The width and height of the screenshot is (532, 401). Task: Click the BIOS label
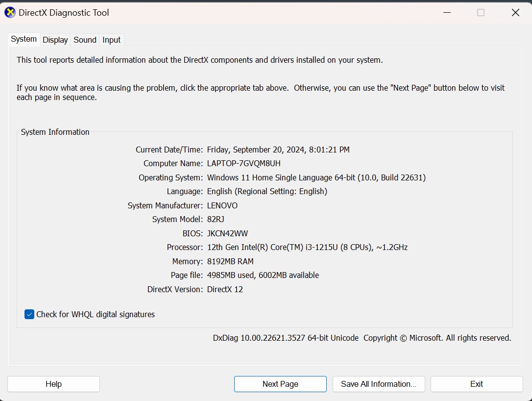(x=193, y=234)
